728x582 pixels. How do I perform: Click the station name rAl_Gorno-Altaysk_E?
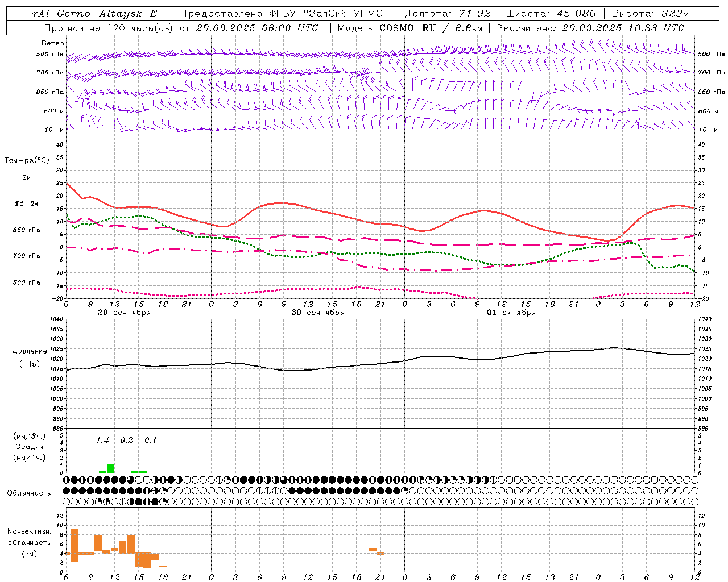pyautogui.click(x=95, y=14)
